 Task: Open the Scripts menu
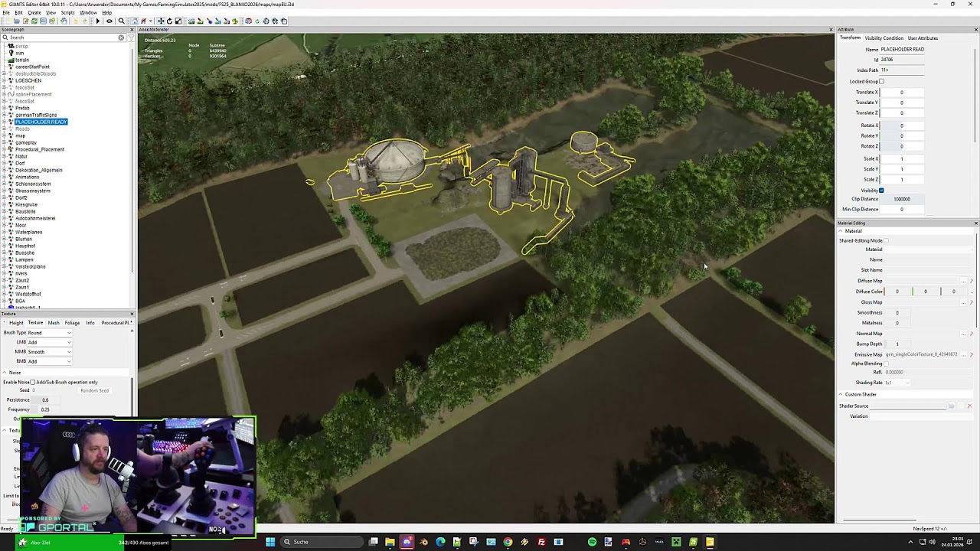point(67,12)
